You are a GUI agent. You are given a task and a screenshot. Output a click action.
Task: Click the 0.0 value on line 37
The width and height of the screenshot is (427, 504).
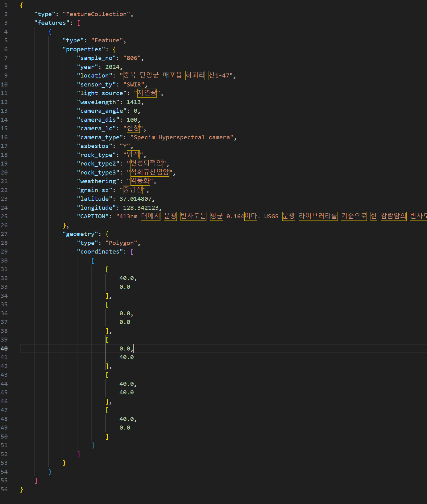125,322
